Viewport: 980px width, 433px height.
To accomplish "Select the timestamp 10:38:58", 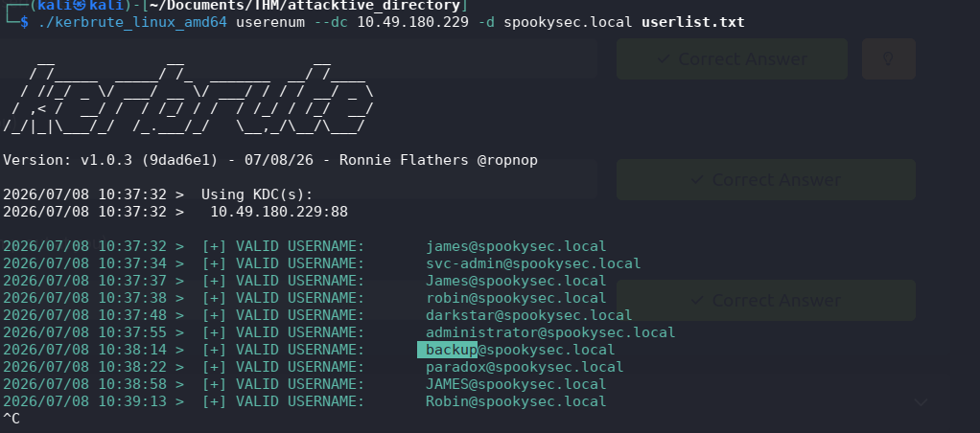I will click(x=132, y=384).
